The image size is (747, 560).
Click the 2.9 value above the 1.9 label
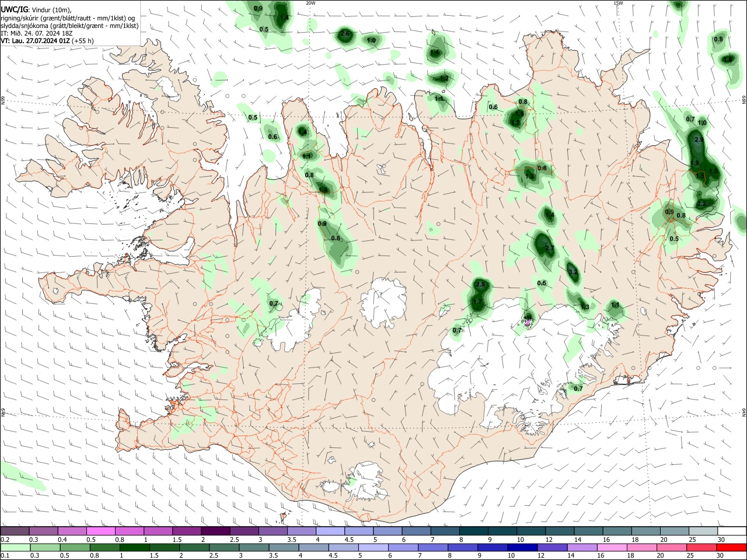pyautogui.click(x=699, y=140)
